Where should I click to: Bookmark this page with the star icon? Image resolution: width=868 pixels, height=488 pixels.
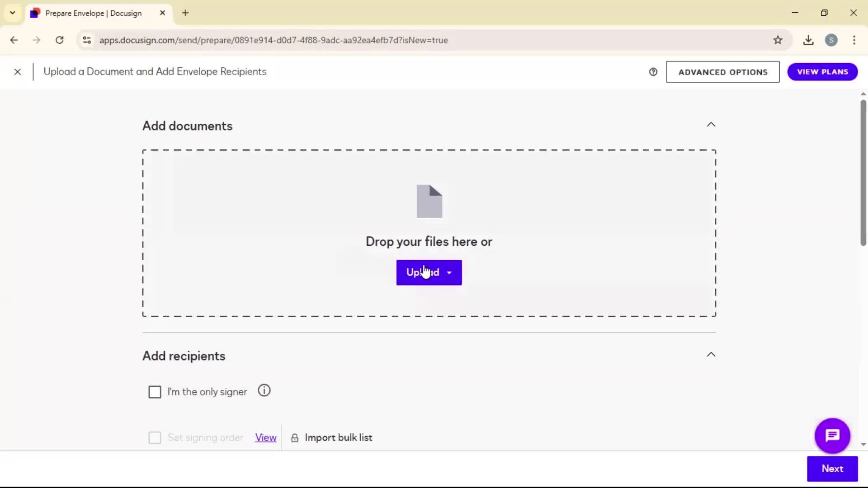pos(778,40)
